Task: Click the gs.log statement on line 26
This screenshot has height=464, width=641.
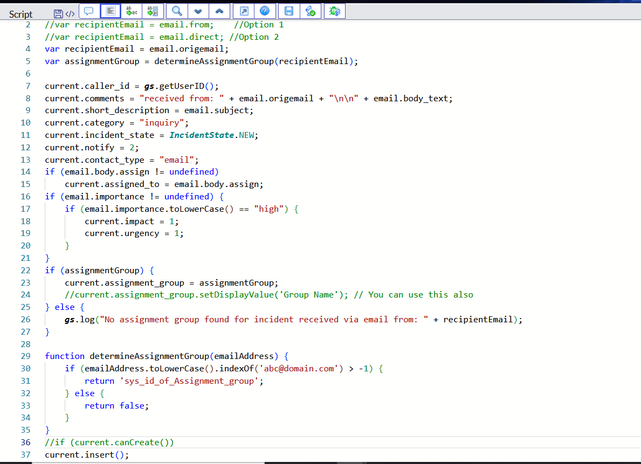Action: click(x=293, y=319)
